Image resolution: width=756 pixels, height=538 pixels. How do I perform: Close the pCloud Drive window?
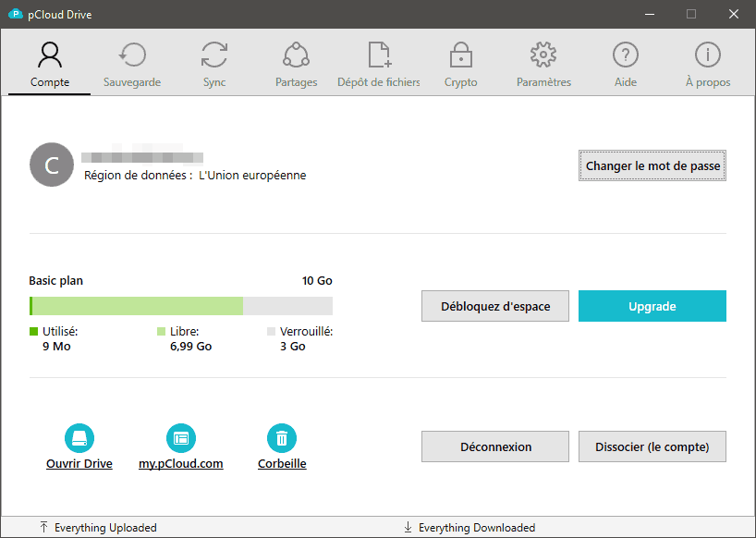[733, 14]
